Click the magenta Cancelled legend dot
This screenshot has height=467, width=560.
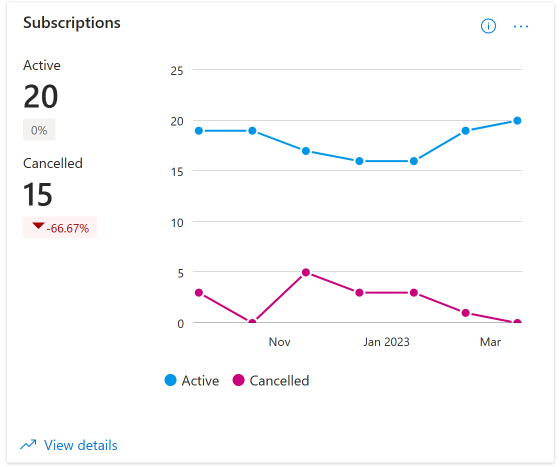point(238,380)
